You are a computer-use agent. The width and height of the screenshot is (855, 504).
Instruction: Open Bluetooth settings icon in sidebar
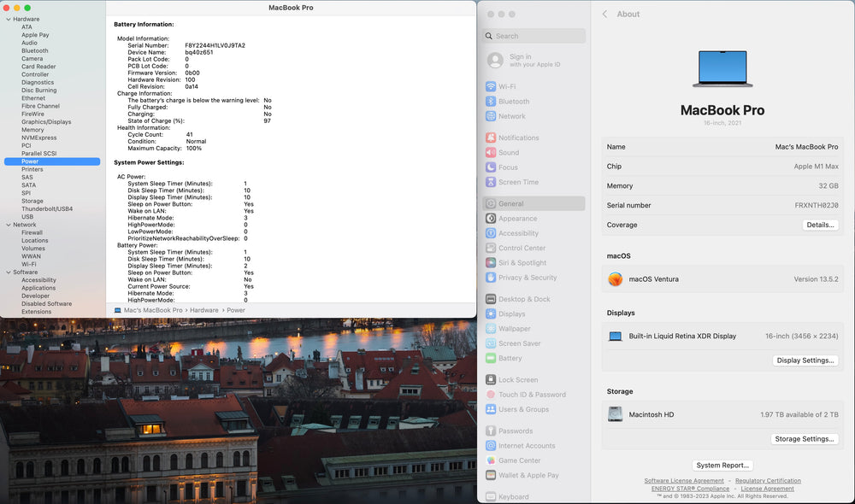click(x=491, y=102)
